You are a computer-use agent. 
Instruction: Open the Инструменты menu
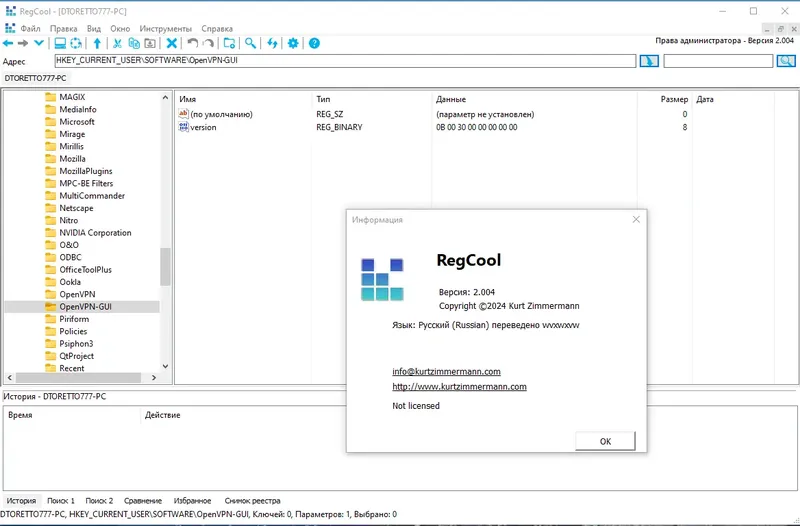coord(165,29)
